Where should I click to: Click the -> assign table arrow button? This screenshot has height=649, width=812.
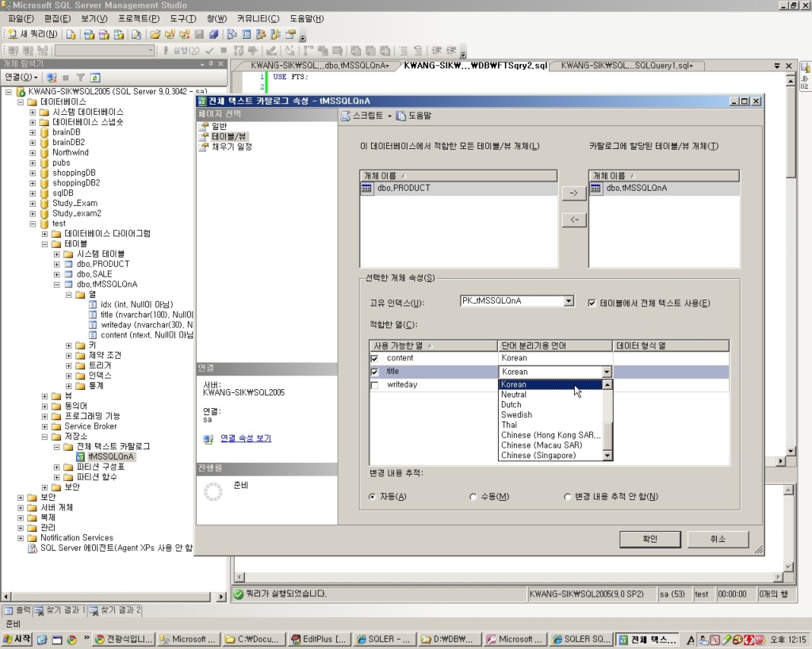point(574,193)
